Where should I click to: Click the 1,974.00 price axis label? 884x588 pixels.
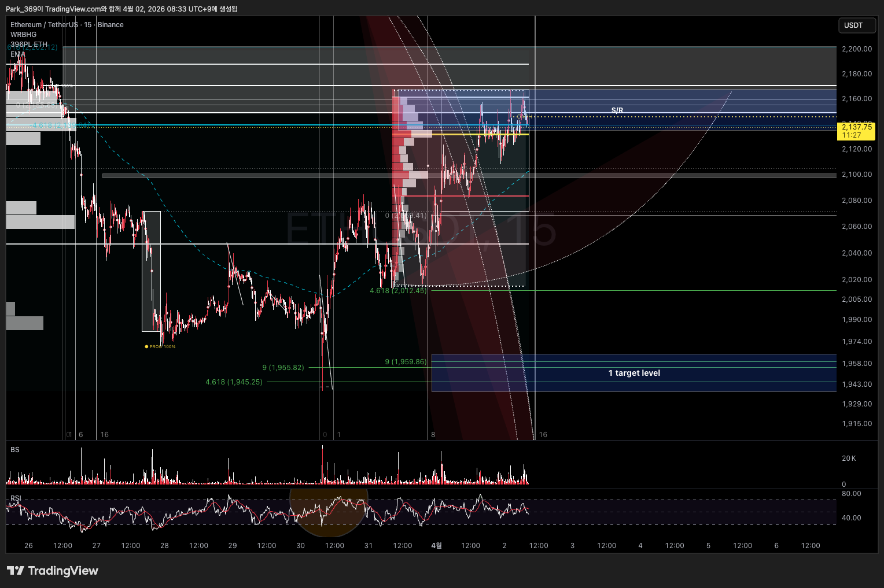pyautogui.click(x=857, y=342)
